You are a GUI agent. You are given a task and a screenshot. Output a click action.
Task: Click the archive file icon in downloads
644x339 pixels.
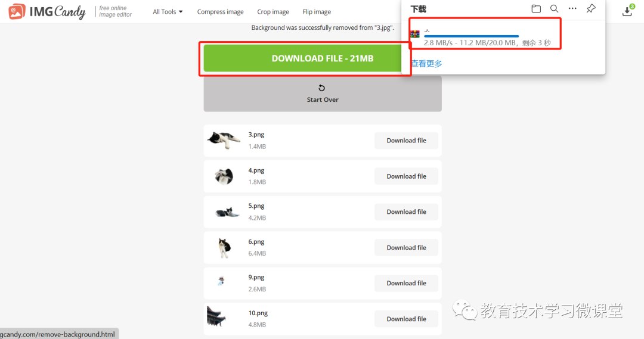tap(415, 34)
